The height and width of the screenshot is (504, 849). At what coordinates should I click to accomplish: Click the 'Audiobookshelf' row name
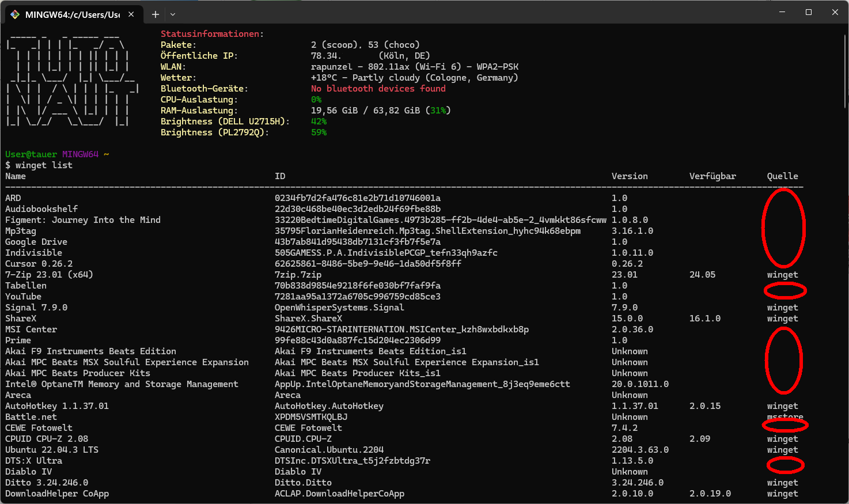point(41,209)
